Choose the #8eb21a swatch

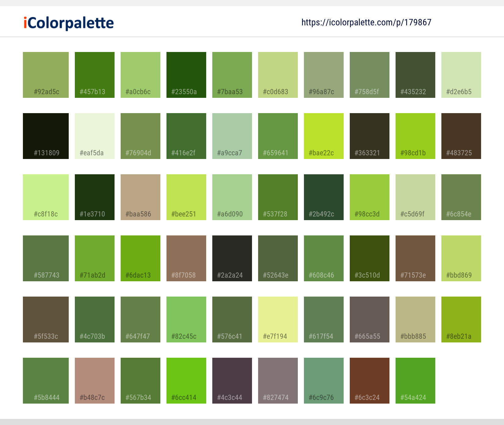pos(461,320)
